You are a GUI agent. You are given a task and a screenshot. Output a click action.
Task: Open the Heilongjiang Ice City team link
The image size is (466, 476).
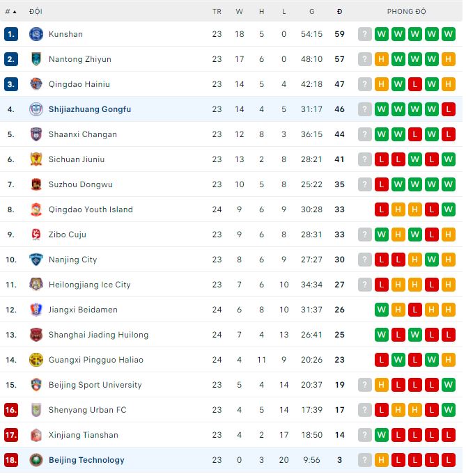pyautogui.click(x=90, y=285)
